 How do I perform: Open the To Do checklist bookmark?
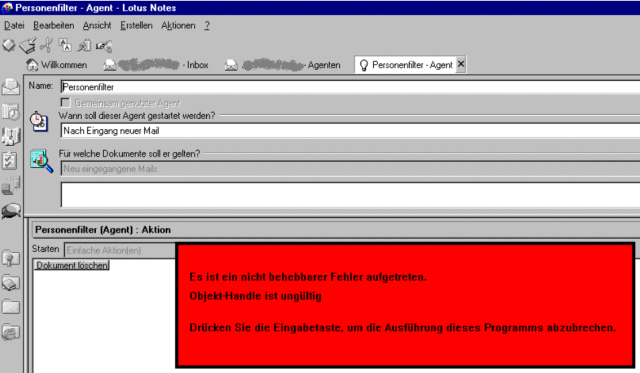point(10,161)
